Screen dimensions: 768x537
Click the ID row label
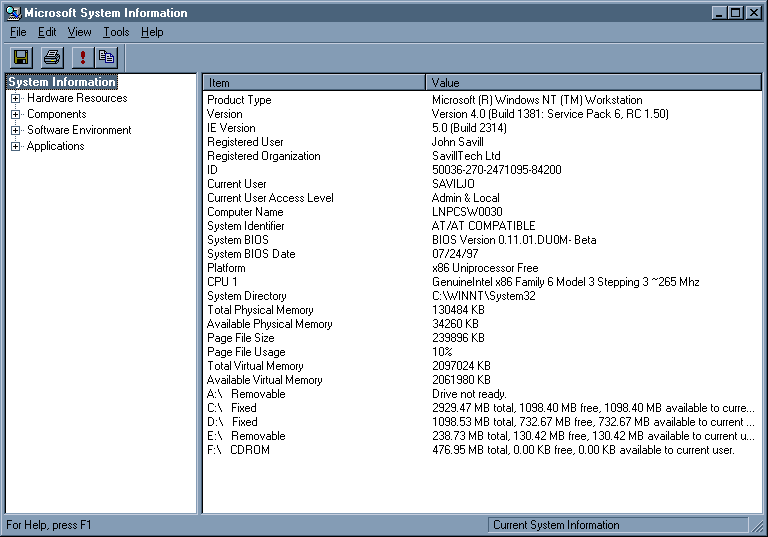(212, 170)
